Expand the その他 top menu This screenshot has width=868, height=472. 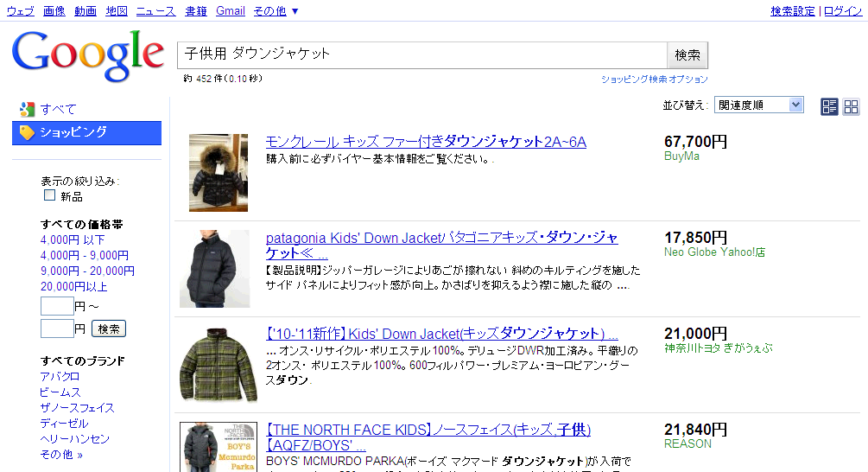tap(276, 11)
